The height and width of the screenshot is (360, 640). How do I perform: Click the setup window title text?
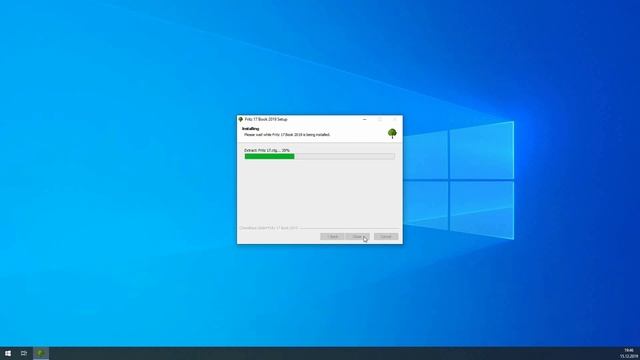tap(266, 119)
